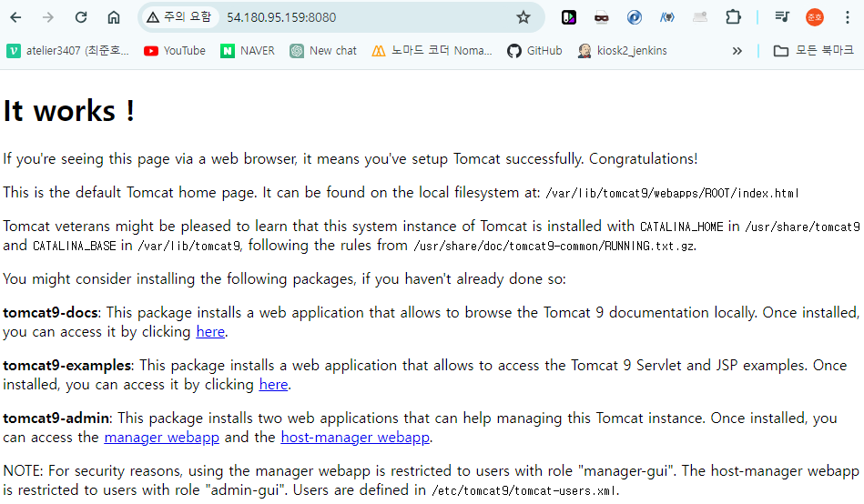This screenshot has height=504, width=864.
Task: Click the CATALINA_HOME text
Action: (682, 227)
